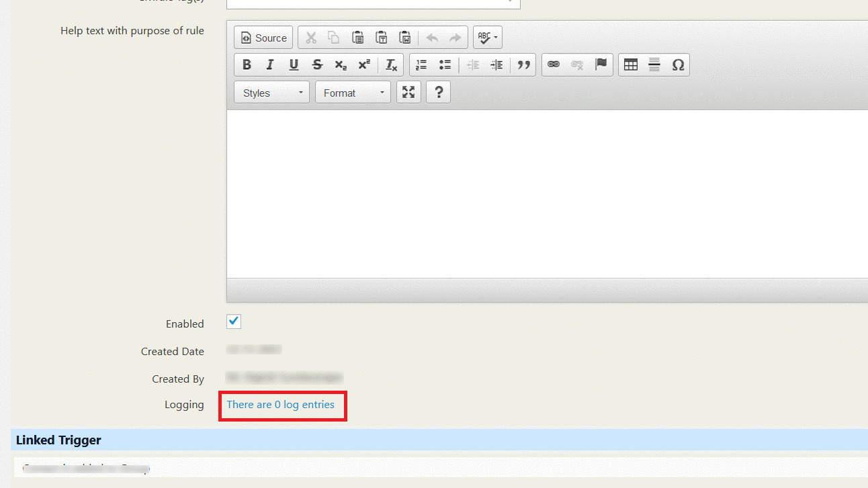Open About editor question mark icon
The height and width of the screenshot is (488, 868).
coord(439,93)
